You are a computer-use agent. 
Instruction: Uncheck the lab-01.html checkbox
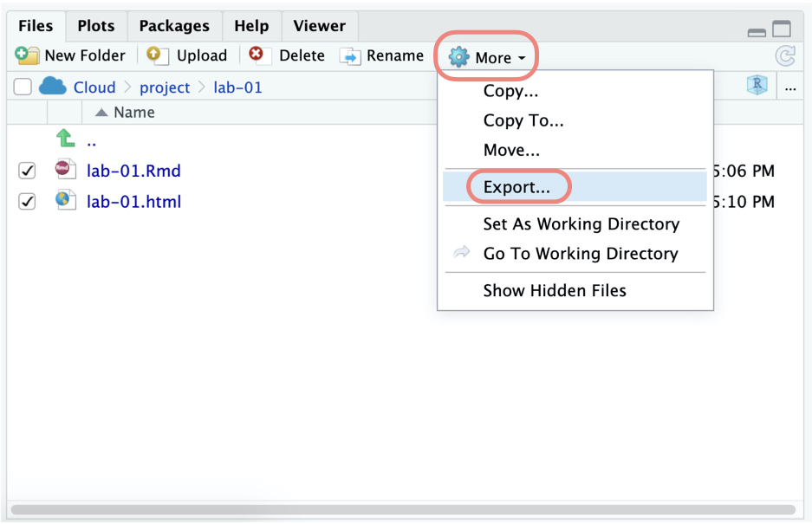click(27, 202)
